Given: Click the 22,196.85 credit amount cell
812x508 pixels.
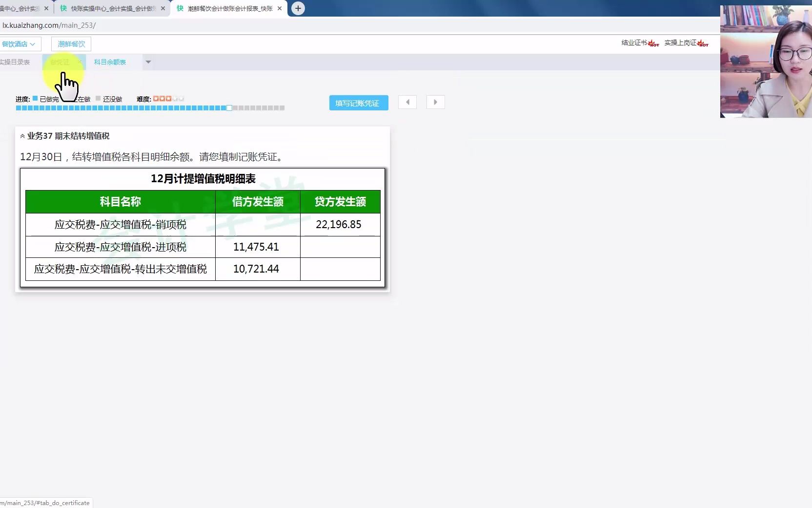Looking at the screenshot, I should tap(340, 225).
